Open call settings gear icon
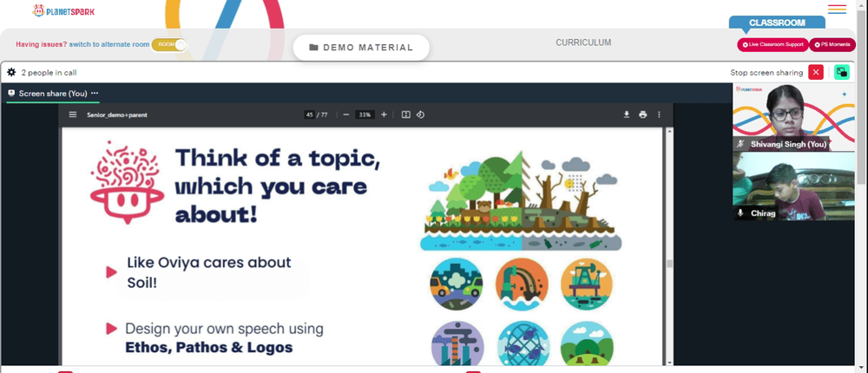 (x=11, y=73)
